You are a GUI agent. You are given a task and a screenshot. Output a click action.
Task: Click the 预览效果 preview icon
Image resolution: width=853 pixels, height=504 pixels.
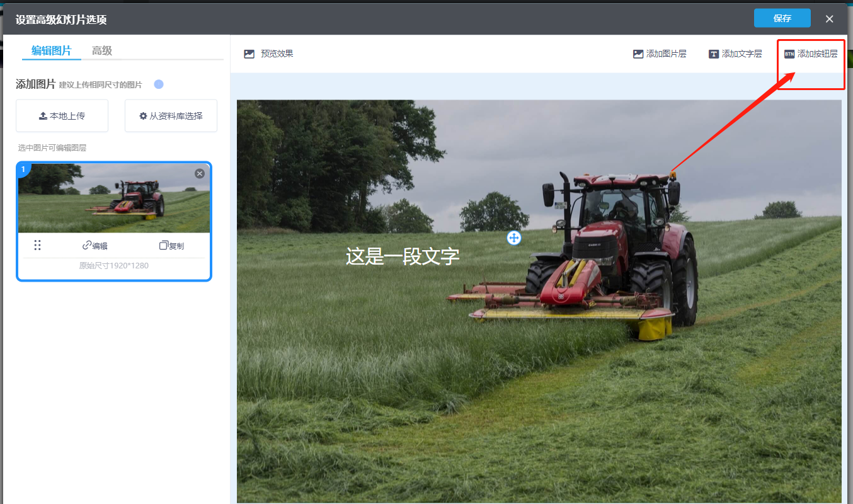tap(249, 54)
